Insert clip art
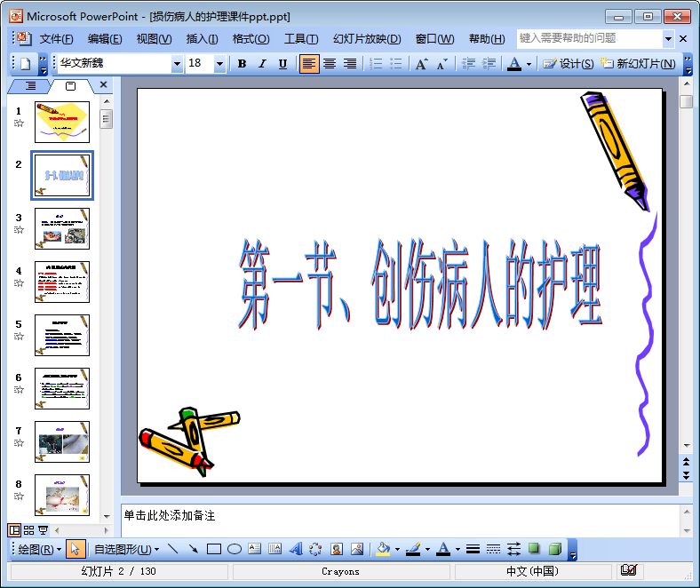Image resolution: width=700 pixels, height=588 pixels. (337, 549)
